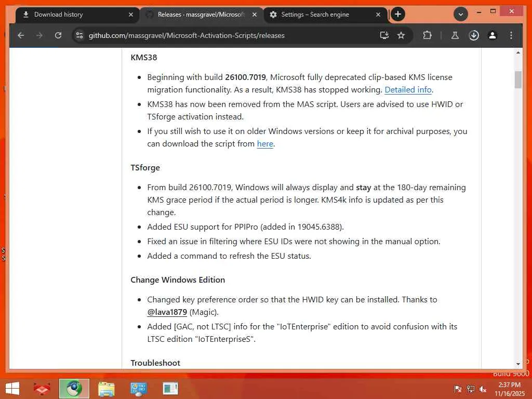The width and height of the screenshot is (532, 399).
Task: Click the KMS38 section heading
Action: [144, 57]
